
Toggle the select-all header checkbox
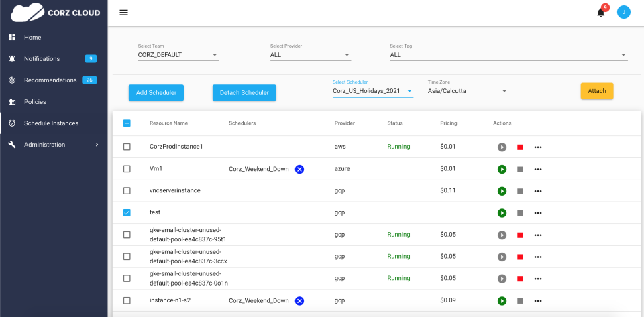point(127,123)
